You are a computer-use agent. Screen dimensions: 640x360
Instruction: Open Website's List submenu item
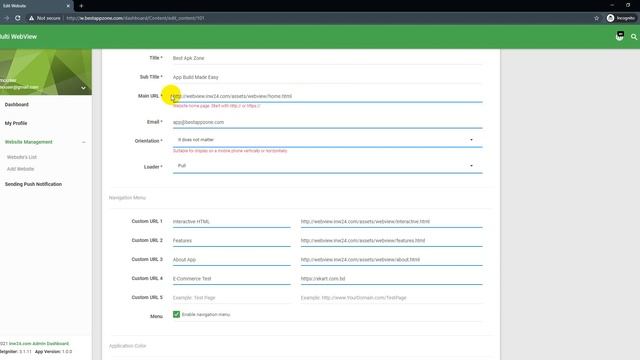pyautogui.click(x=22, y=157)
